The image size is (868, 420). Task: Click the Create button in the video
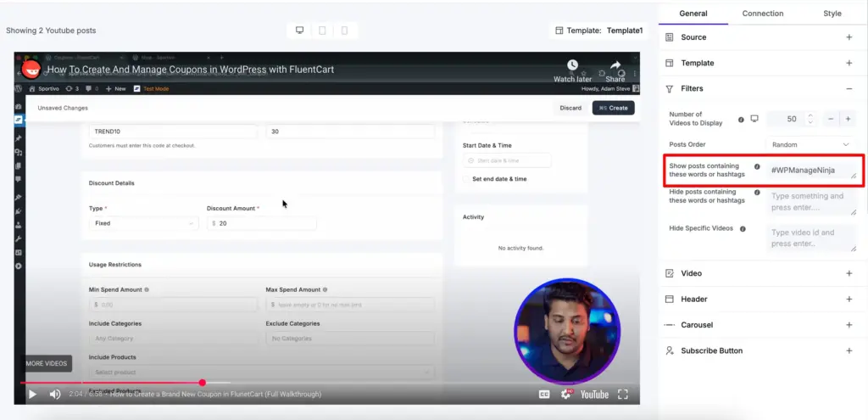coord(614,108)
